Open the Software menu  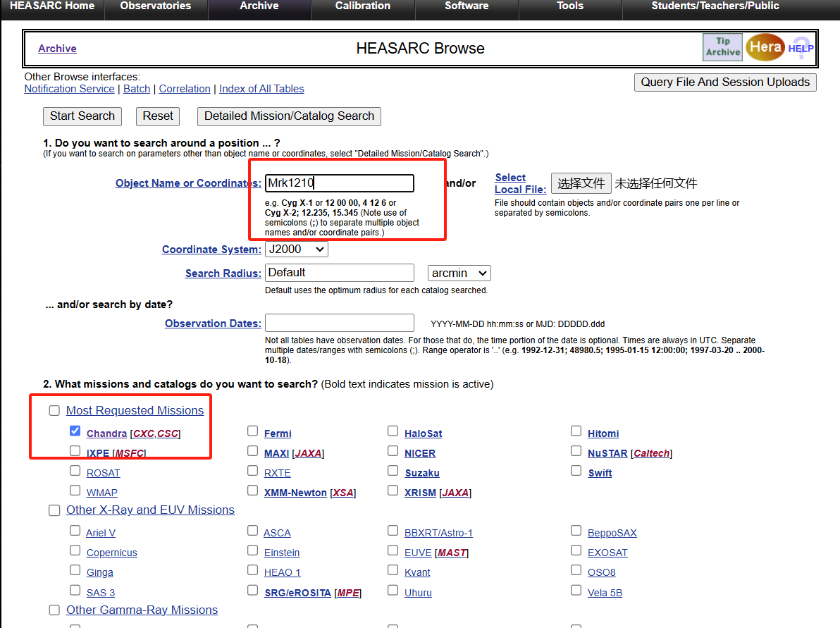pyautogui.click(x=467, y=6)
